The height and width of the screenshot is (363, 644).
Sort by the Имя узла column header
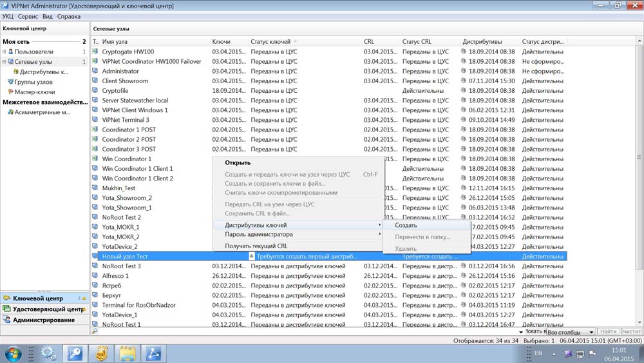click(155, 41)
